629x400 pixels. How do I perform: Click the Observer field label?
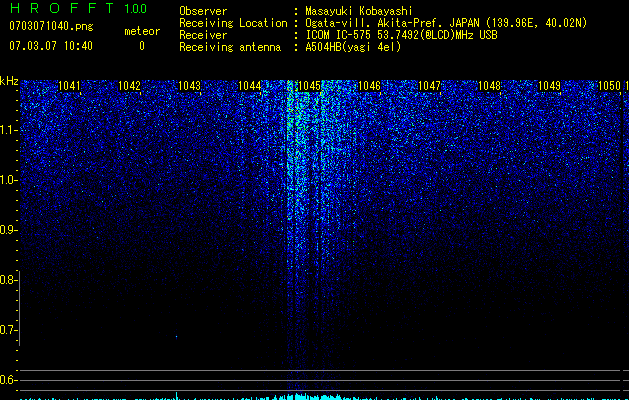tap(203, 11)
